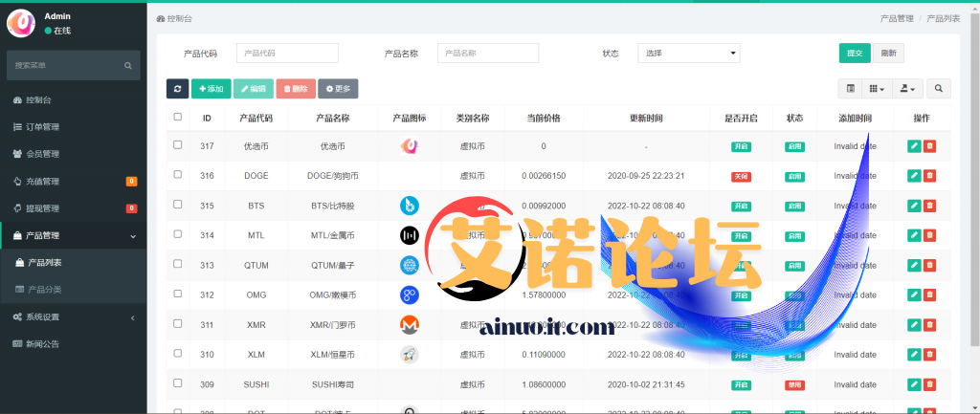This screenshot has width=980, height=414.
Task: Check the box for row 315 BTS
Action: (x=177, y=205)
